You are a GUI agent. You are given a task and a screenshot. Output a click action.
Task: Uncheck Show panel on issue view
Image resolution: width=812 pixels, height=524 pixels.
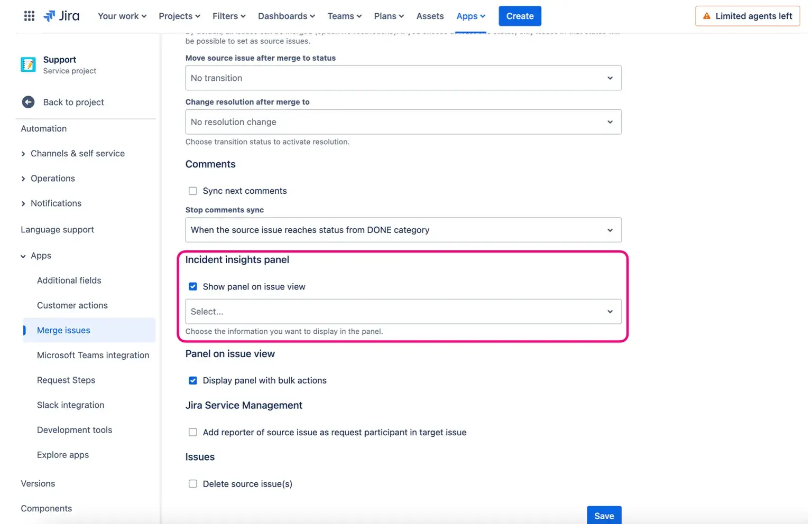(x=193, y=286)
